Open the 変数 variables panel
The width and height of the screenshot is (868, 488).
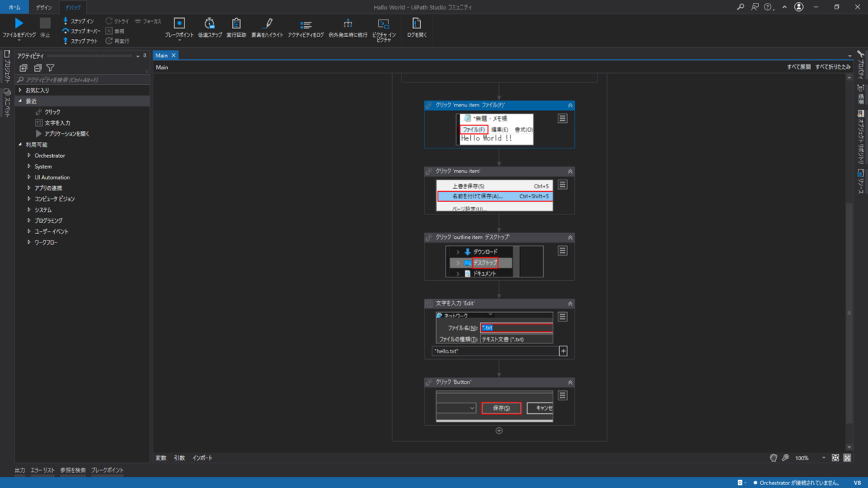[161, 458]
